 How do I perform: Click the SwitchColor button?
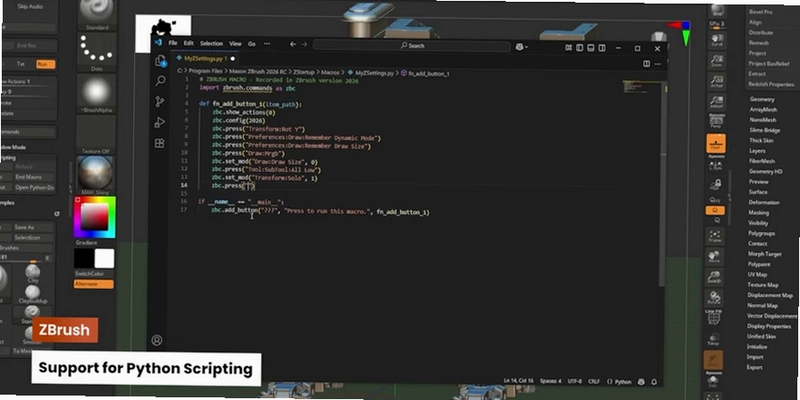(x=89, y=274)
